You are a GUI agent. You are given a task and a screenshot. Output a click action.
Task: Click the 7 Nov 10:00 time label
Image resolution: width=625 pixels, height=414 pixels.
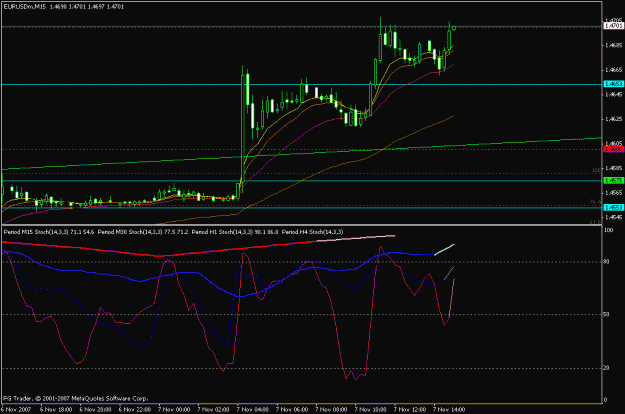tap(371, 409)
